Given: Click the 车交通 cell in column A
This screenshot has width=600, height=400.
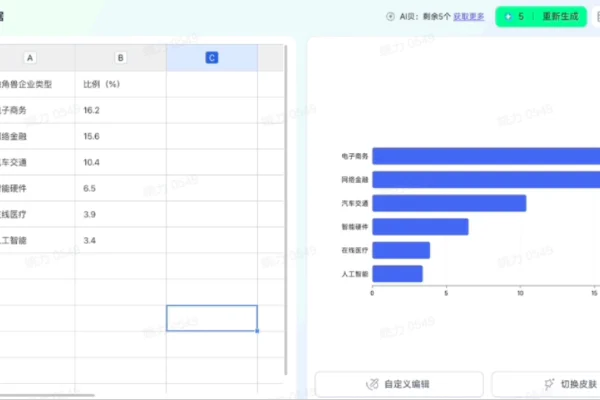Looking at the screenshot, I should pos(38,162).
